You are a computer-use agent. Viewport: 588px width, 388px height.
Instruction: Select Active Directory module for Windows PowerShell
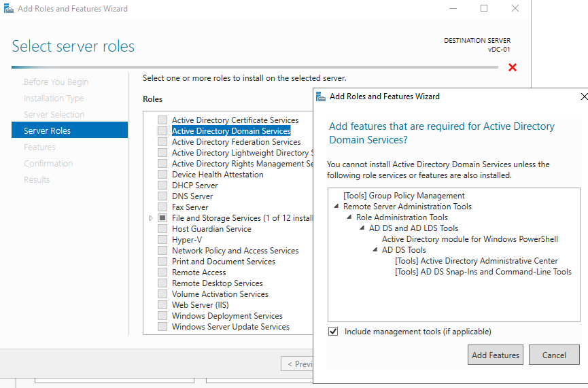point(470,239)
